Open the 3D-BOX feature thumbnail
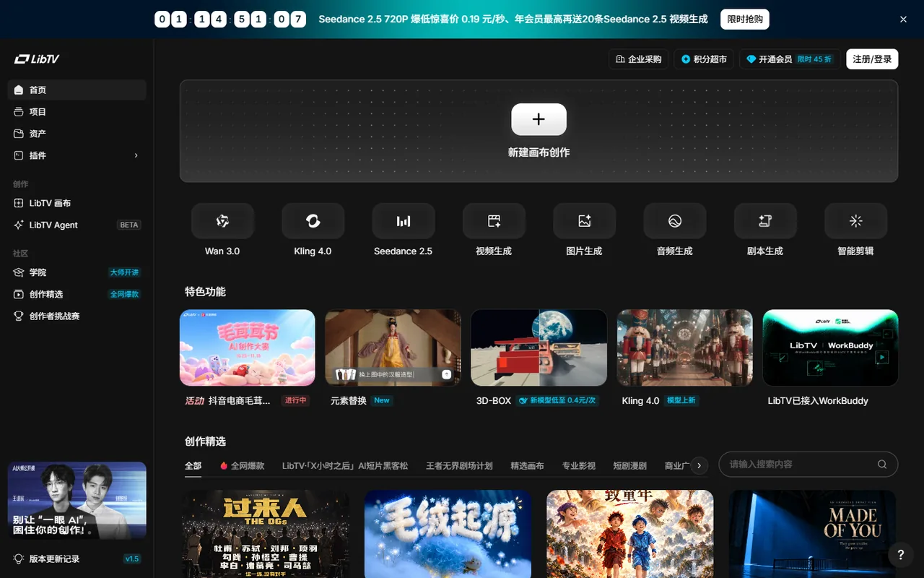The height and width of the screenshot is (578, 924). [539, 348]
